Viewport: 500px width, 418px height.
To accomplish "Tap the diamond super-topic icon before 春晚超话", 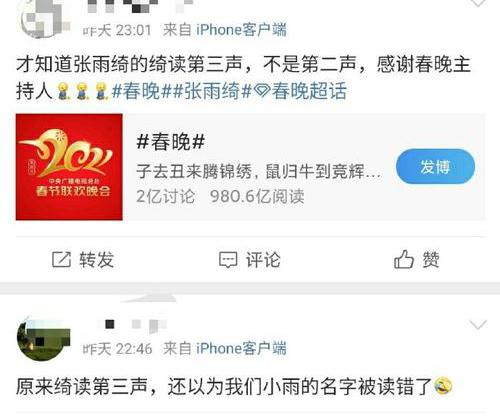I will [x=262, y=91].
